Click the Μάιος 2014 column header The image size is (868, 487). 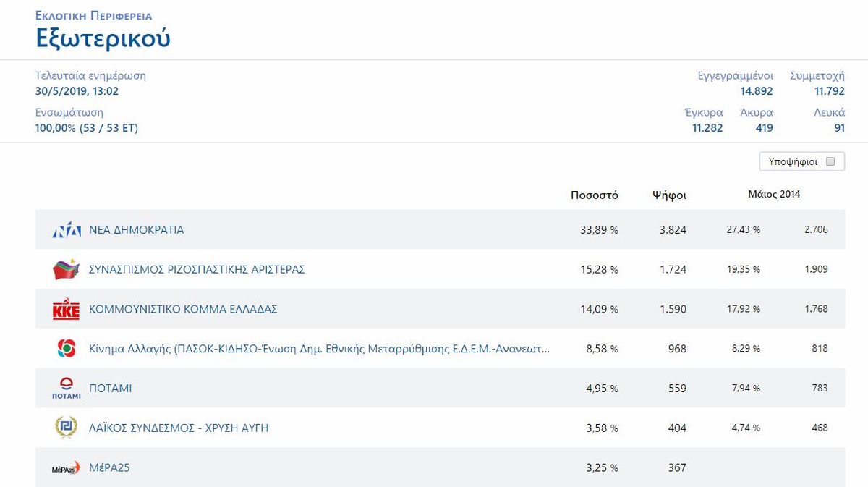click(x=774, y=194)
